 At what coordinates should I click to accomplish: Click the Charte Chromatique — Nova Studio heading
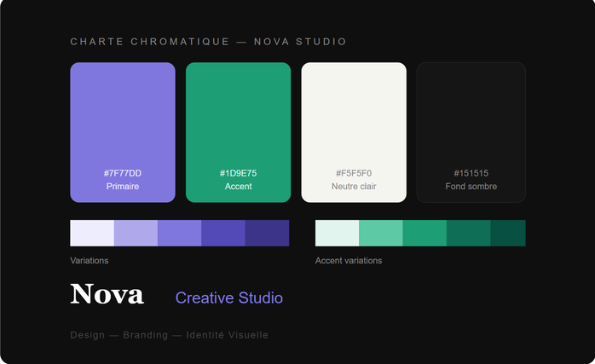[x=208, y=41]
